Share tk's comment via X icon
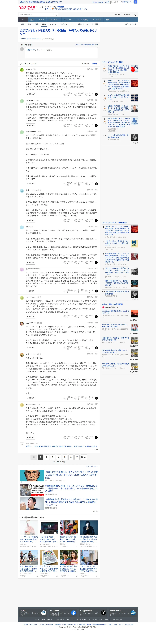Image resolution: width=156 pixels, height=644 pixels. coord(96,263)
